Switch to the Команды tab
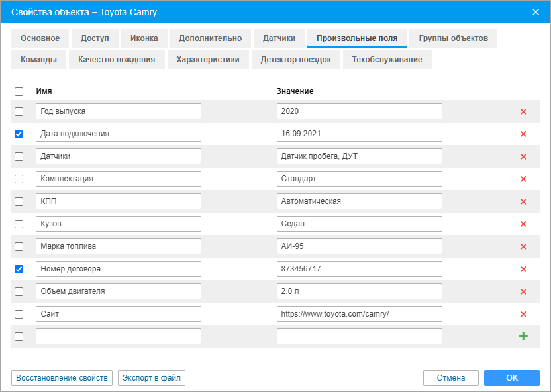This screenshot has width=551, height=392. pos(38,60)
